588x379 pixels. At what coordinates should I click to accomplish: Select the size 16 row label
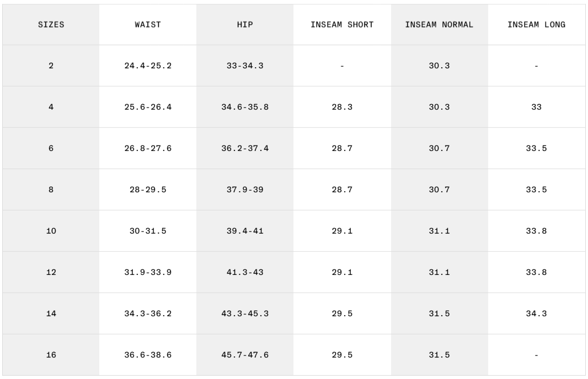(51, 355)
